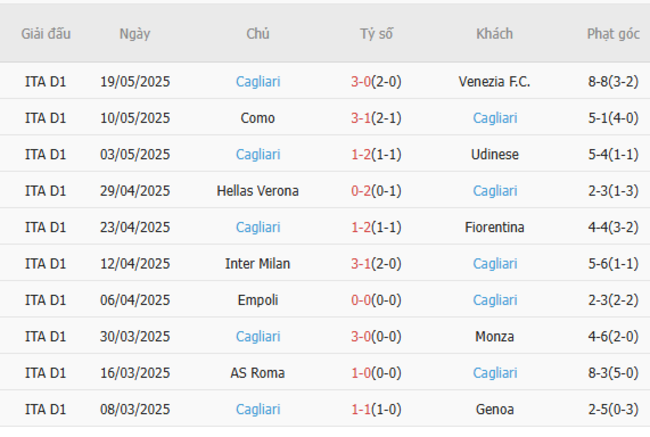Viewport: 650px width, 437px height.
Task: Select the 8-3(5-0) corner stats cell
Action: tap(613, 373)
